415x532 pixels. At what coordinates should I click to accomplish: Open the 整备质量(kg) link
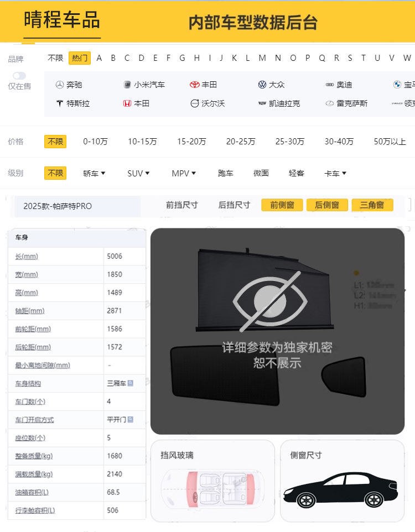pyautogui.click(x=34, y=456)
